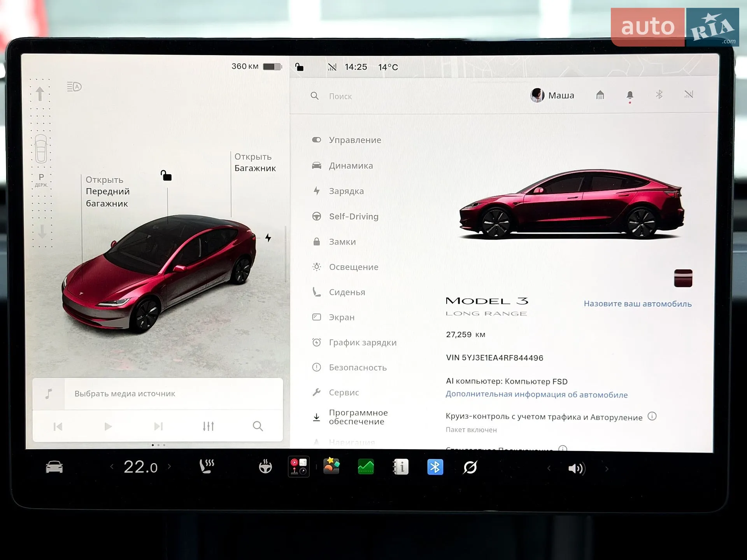The image size is (747, 560).
Task: Open the Освещение menu
Action: [345, 267]
